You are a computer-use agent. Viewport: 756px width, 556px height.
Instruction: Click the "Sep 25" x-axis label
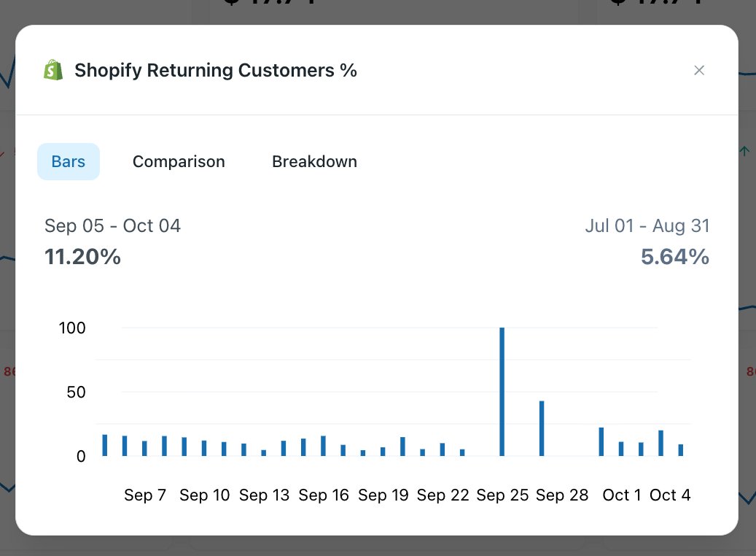pos(502,495)
